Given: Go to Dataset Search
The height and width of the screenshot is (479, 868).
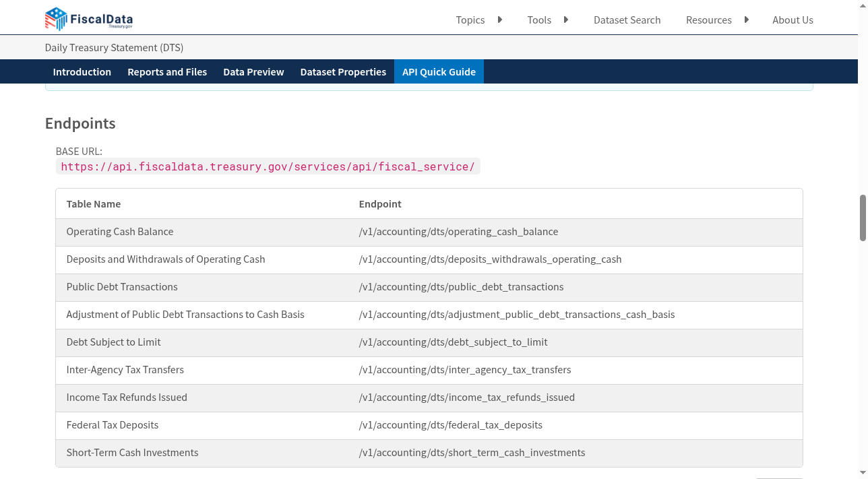Looking at the screenshot, I should pyautogui.click(x=627, y=20).
